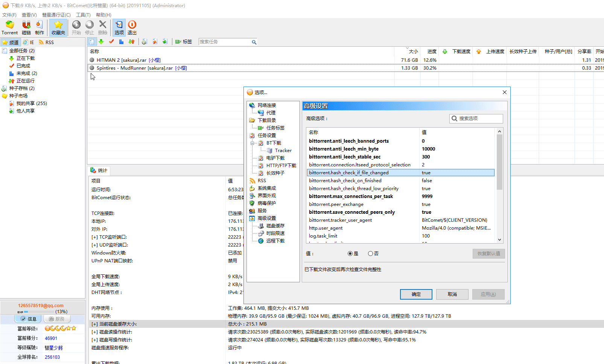Click the 选项 options toolbar icon
Image resolution: width=604 pixels, height=364 pixels.
point(119,28)
